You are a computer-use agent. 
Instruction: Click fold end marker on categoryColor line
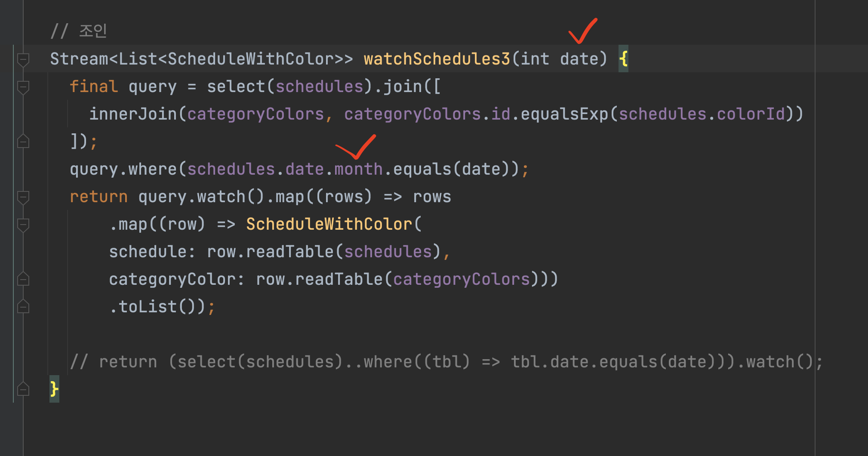pyautogui.click(x=23, y=280)
